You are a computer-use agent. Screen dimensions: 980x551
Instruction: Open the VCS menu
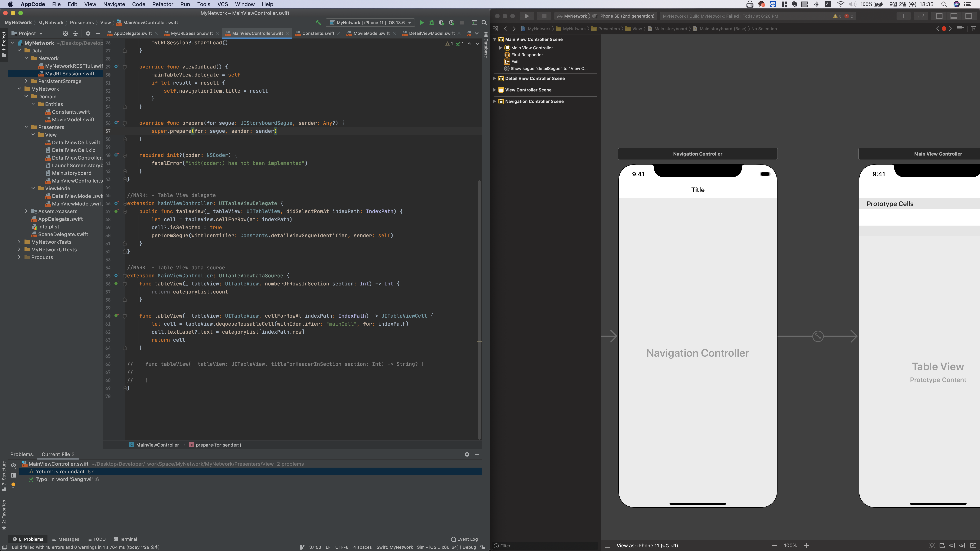(x=223, y=4)
